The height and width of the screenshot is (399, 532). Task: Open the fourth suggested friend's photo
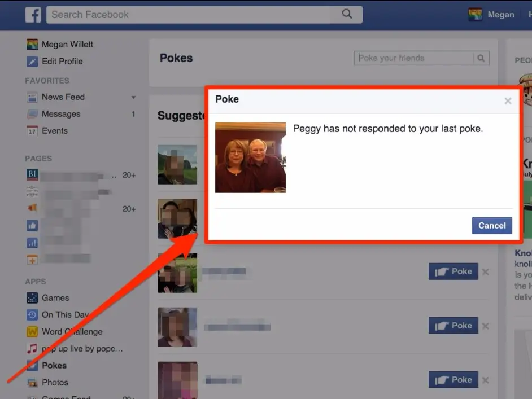pos(177,327)
